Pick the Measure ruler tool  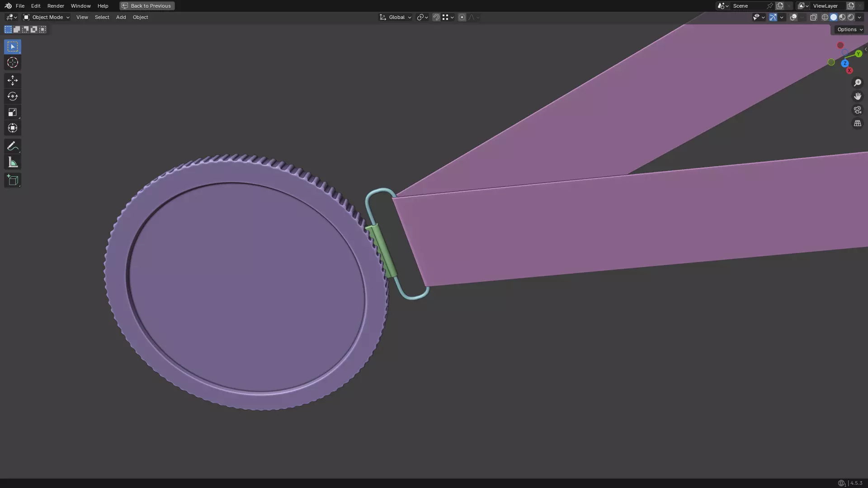(x=12, y=162)
